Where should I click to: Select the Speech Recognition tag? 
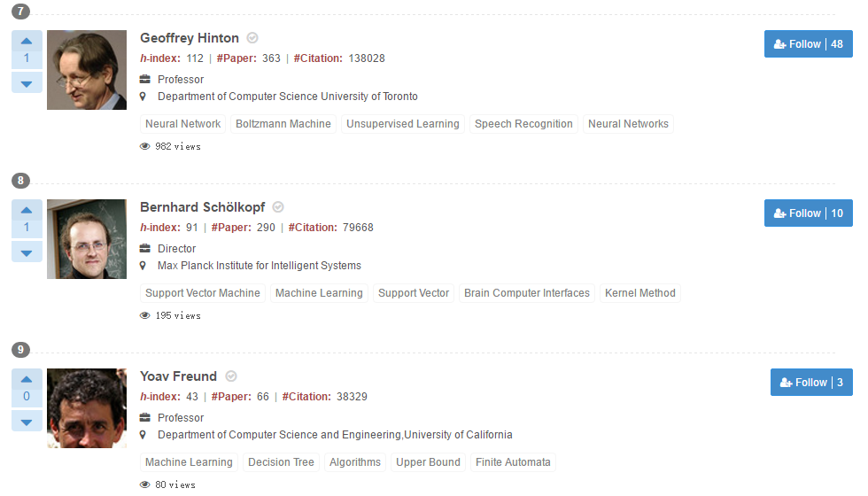point(523,124)
